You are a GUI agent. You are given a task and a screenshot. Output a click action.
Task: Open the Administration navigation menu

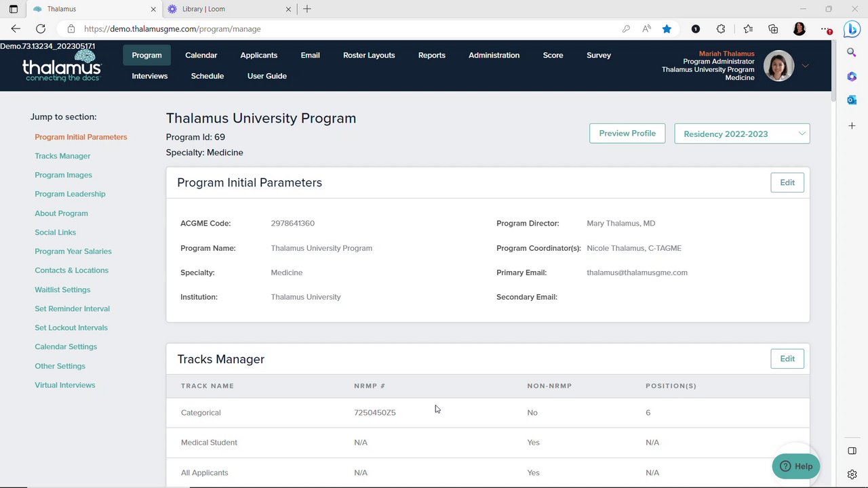(494, 56)
